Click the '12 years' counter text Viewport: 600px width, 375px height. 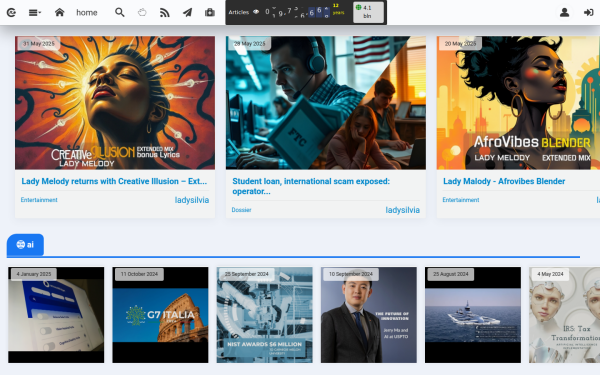(x=338, y=9)
